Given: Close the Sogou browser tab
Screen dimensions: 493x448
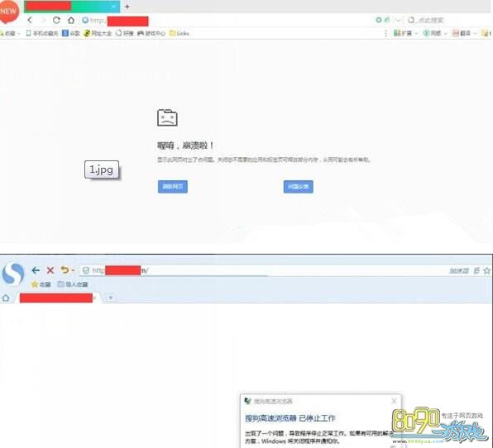Looking at the screenshot, I should click(x=95, y=298).
